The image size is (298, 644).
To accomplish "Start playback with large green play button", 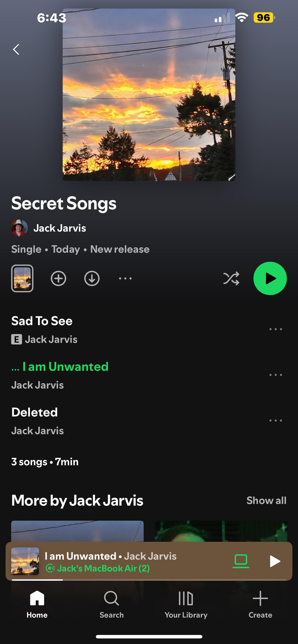I will pos(270,278).
